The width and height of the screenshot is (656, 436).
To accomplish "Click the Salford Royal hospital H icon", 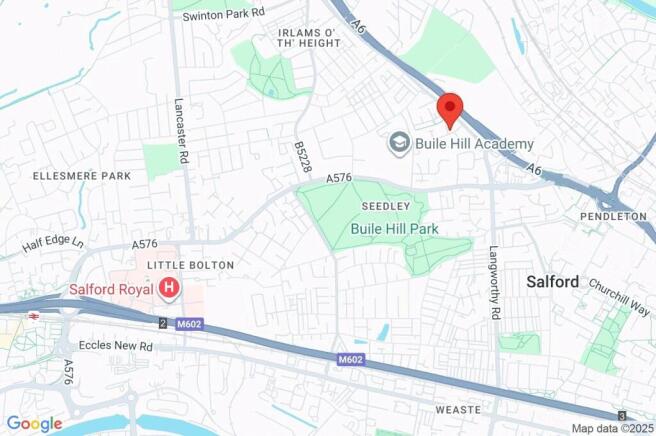I will click(x=169, y=288).
